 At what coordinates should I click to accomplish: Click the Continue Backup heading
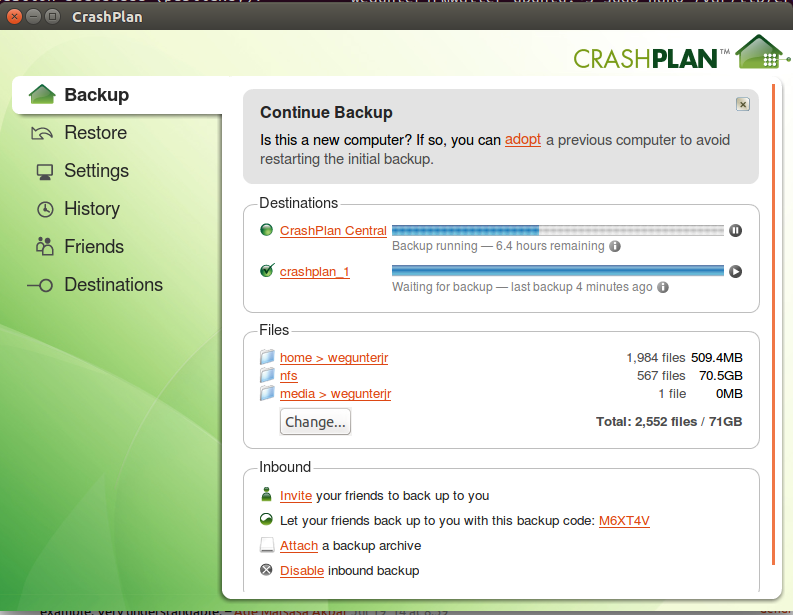click(326, 112)
